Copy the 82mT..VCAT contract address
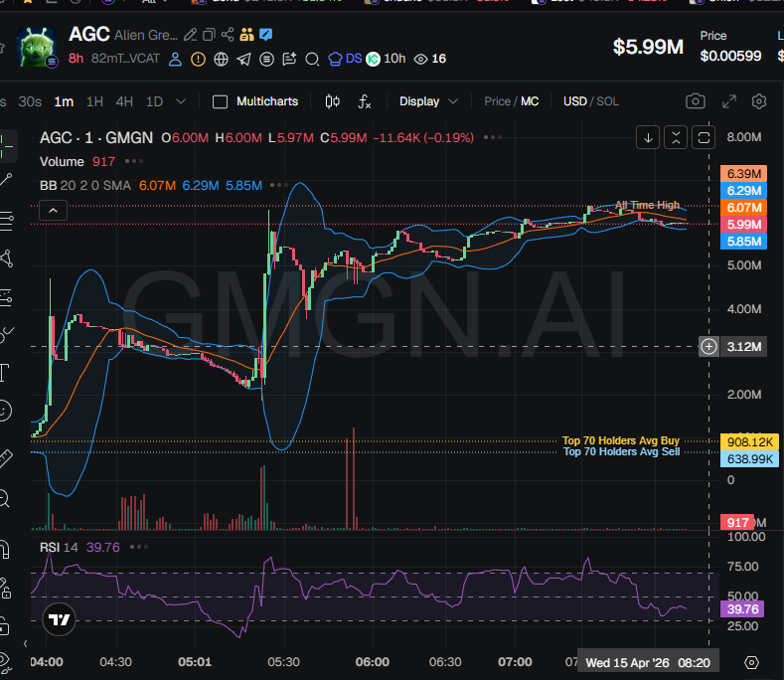784x680 pixels. 125,59
